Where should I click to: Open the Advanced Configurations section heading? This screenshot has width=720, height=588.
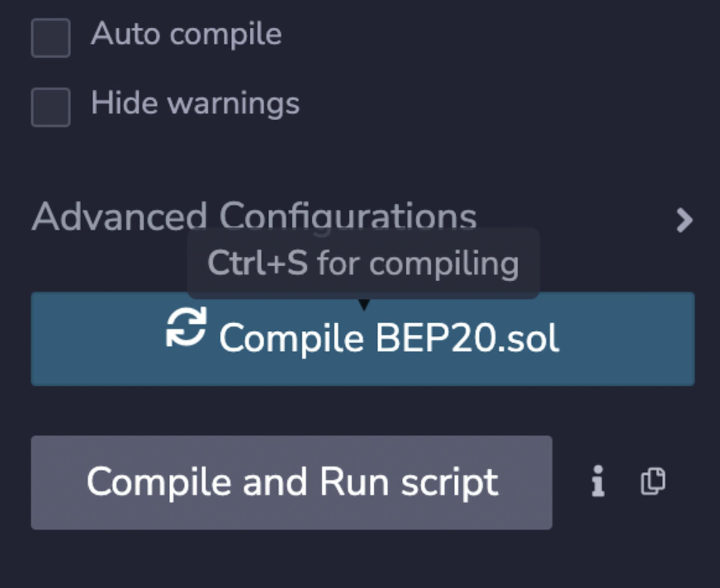[x=254, y=217]
